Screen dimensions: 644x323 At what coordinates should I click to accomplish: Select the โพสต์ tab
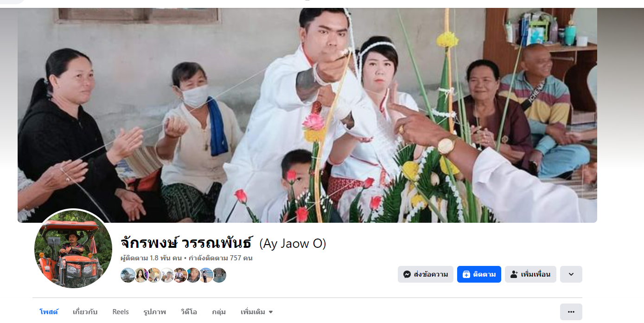coord(49,312)
